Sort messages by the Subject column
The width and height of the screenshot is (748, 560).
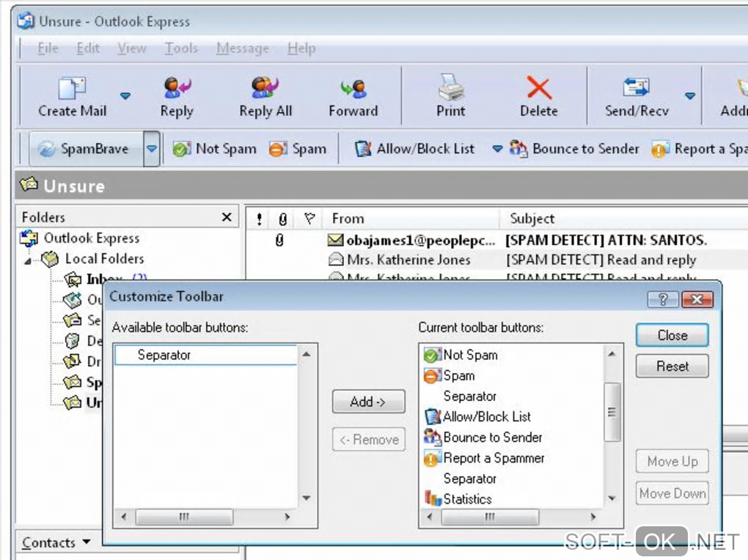624,219
